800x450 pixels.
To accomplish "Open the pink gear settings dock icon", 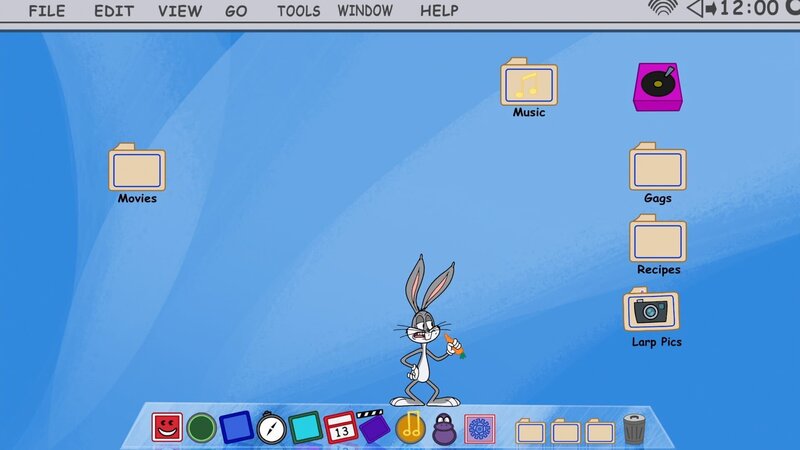I will point(480,429).
